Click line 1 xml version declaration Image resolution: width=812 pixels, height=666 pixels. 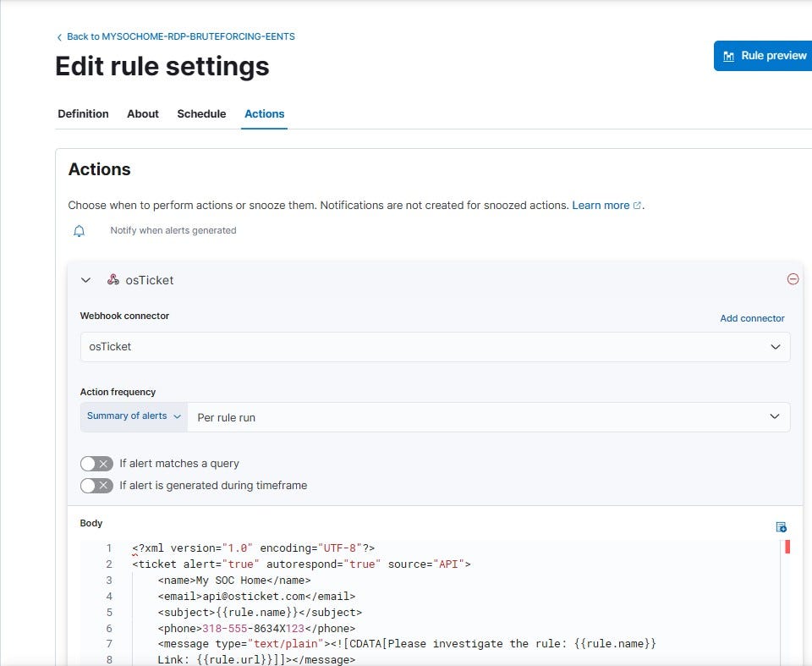[x=253, y=548]
